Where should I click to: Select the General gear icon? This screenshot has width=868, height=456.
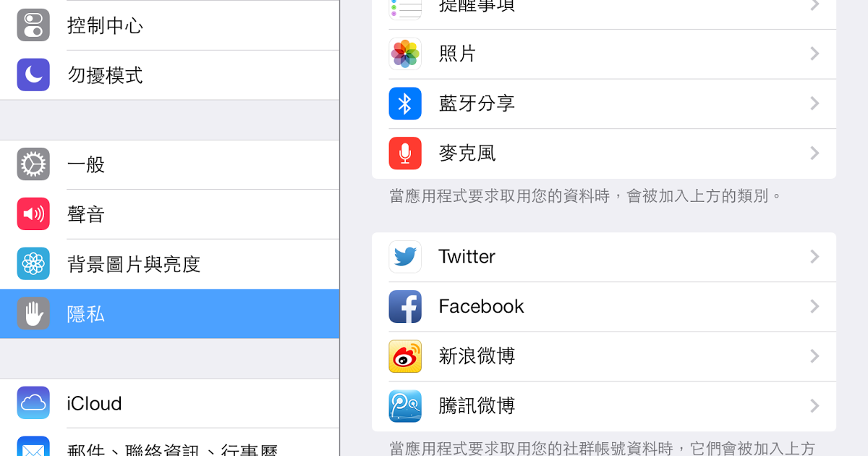33,164
